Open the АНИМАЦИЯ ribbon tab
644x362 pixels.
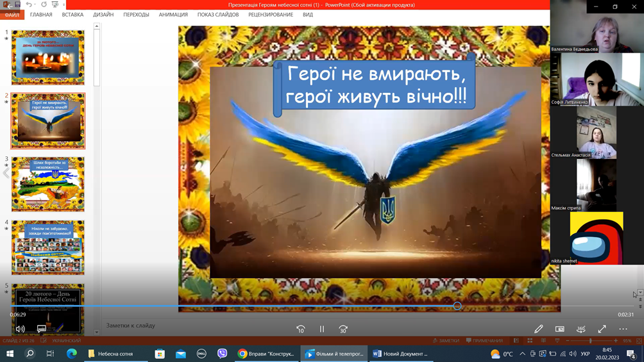(x=173, y=15)
